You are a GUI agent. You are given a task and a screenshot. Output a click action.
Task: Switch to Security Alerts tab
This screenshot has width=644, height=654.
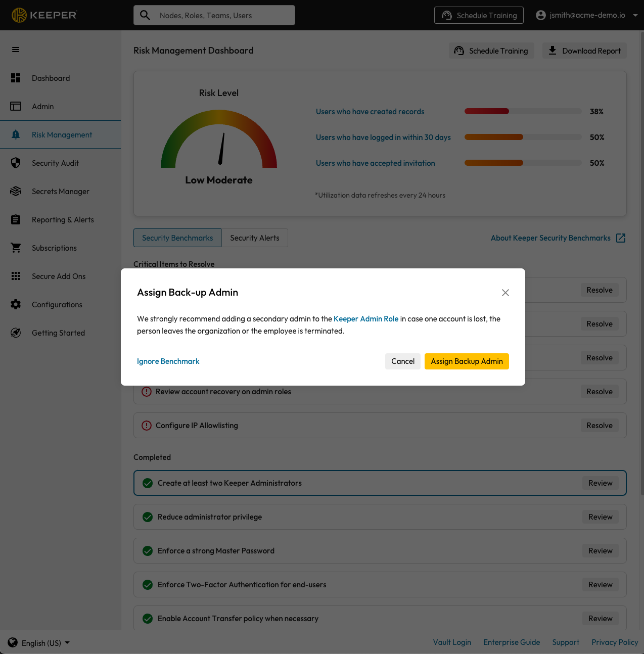pos(255,238)
